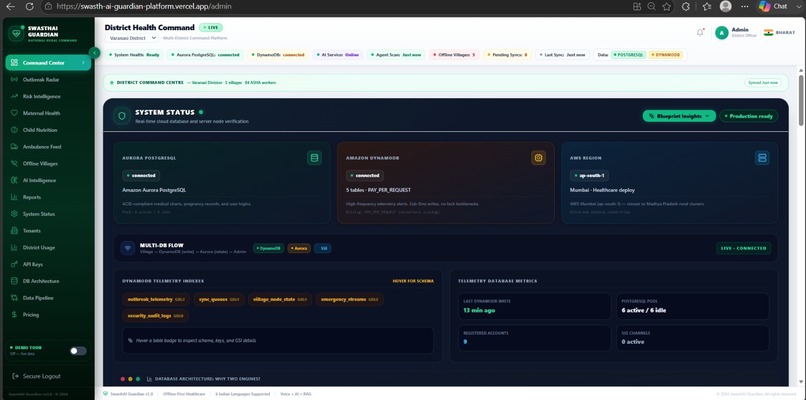Click the Aurora tag in Multi-DB Flow

299,248
